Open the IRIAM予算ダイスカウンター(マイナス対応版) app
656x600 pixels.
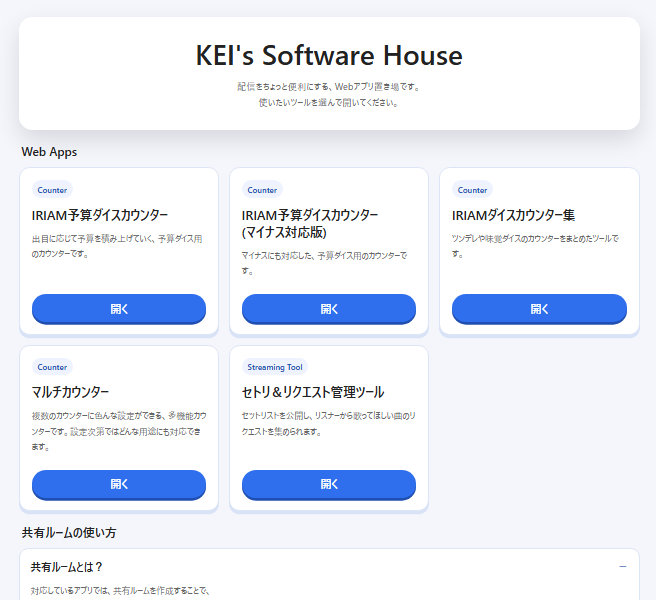click(329, 309)
